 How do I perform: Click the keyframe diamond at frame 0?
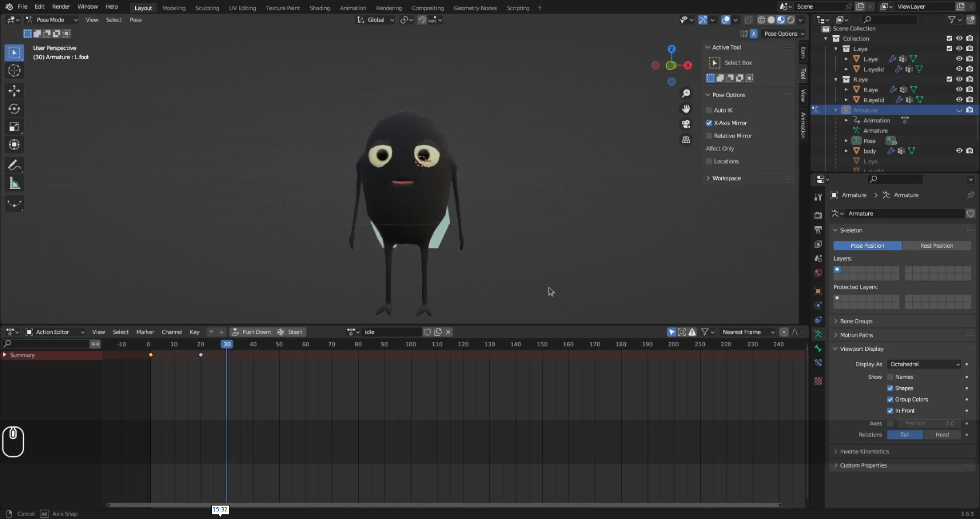[x=150, y=355]
